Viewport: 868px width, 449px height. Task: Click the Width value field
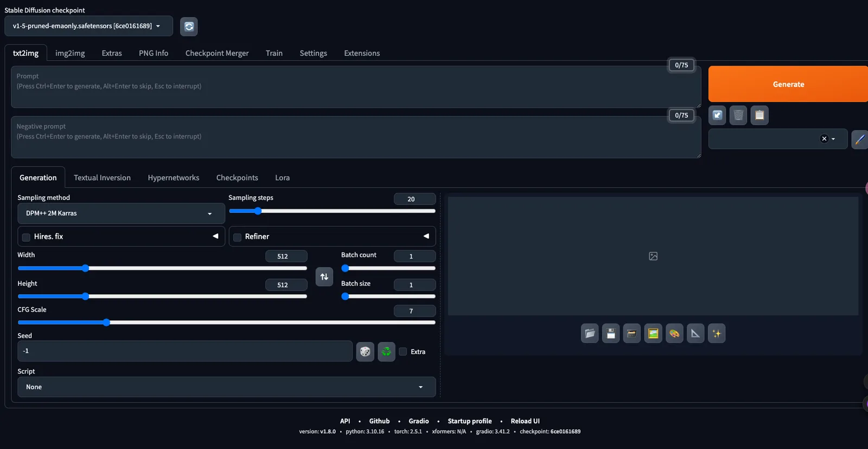pyautogui.click(x=286, y=256)
